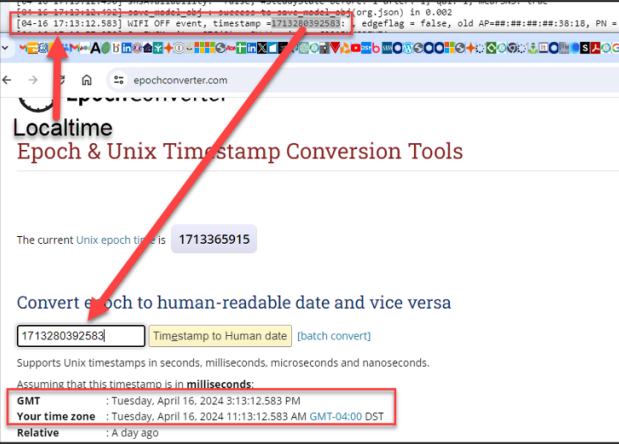Screen dimensions: 619x444
Task: Open the X (Twitter) bookmark icon
Action: tap(262, 48)
